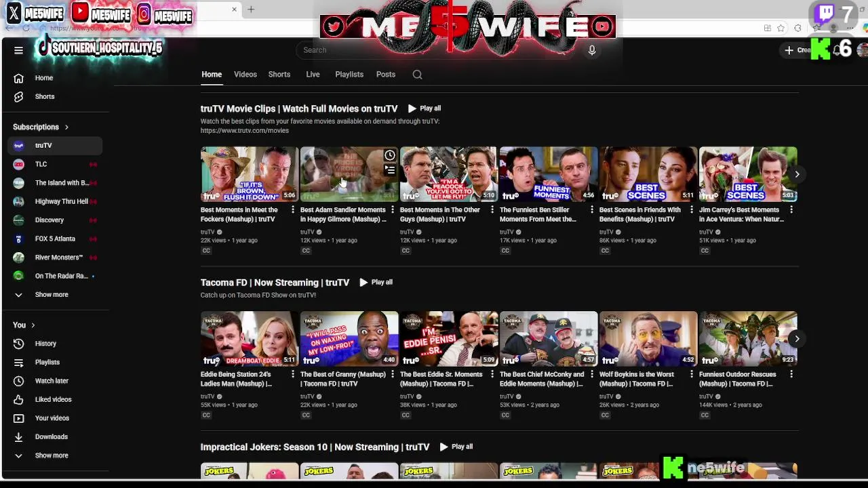Expand the Subscriptions section chevron
Image resolution: width=868 pixels, height=488 pixels.
click(x=66, y=127)
